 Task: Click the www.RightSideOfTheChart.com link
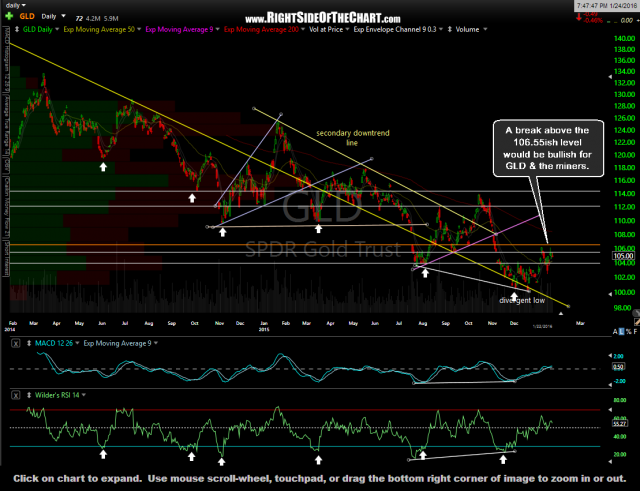tap(323, 18)
